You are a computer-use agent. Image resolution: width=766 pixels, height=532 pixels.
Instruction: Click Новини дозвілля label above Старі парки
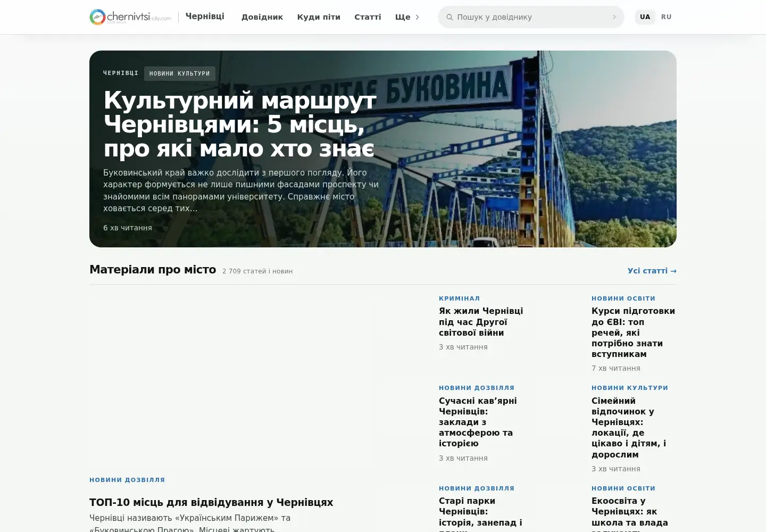click(x=477, y=488)
